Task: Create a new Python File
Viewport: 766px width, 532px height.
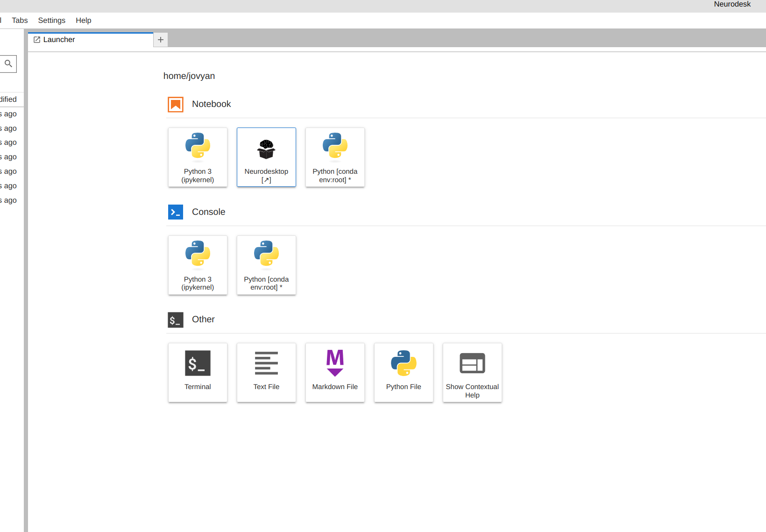Action: pyautogui.click(x=404, y=372)
